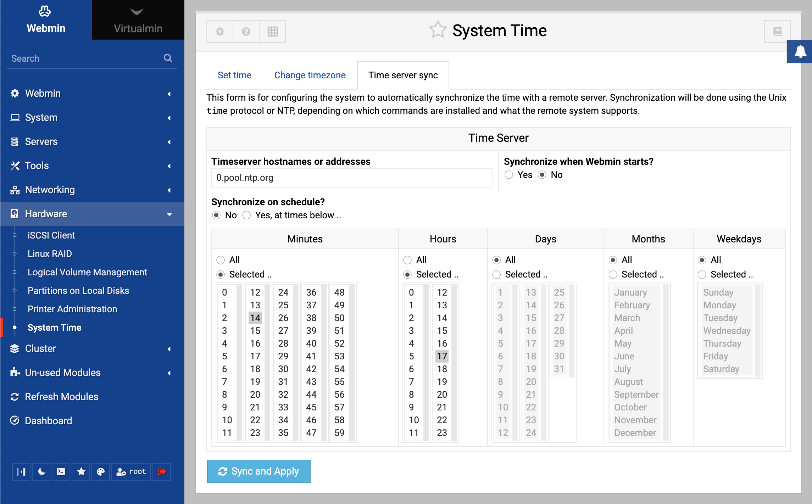Select minute 14 in Minutes list
The height and width of the screenshot is (504, 812).
click(x=255, y=318)
